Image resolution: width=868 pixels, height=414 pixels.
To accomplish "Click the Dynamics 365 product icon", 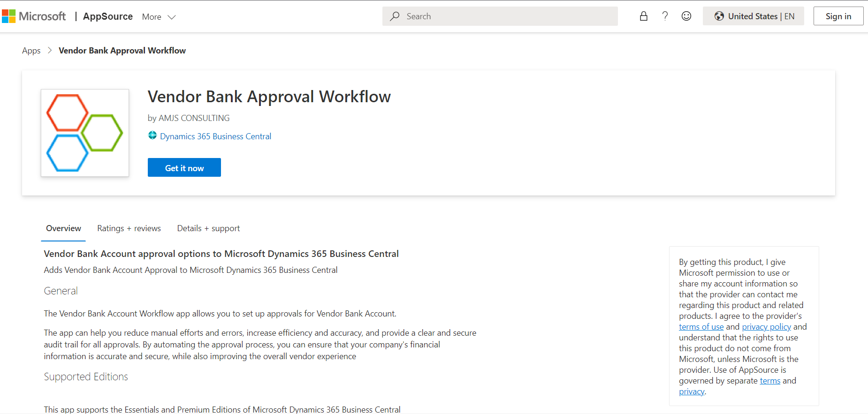I will click(152, 135).
